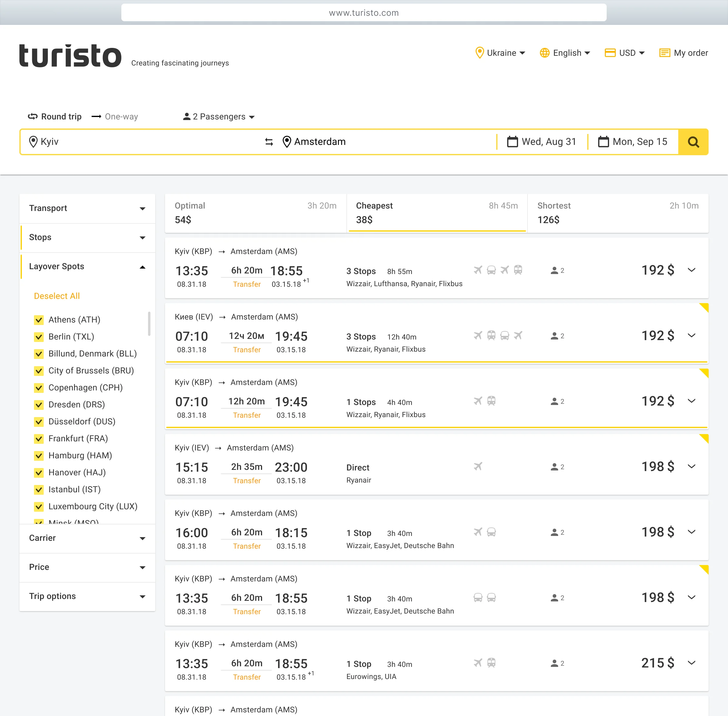The width and height of the screenshot is (728, 716).
Task: Click the Amsterdam destination input field
Action: coord(386,142)
